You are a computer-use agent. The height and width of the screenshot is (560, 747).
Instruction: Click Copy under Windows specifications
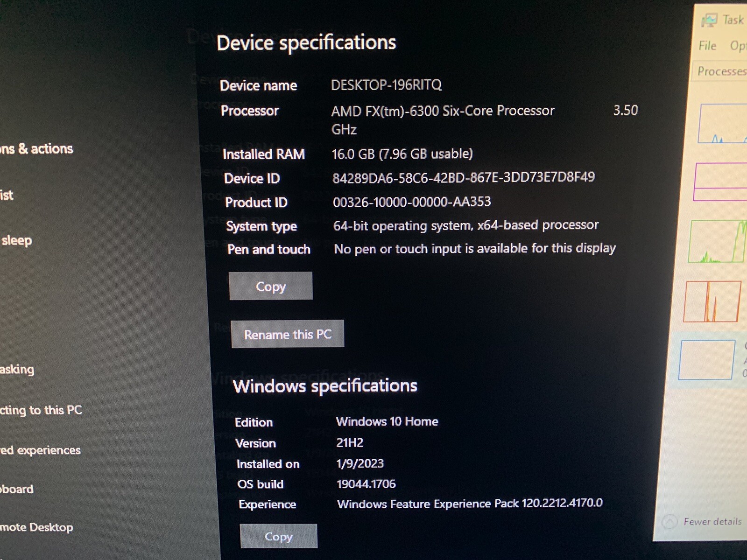tap(278, 536)
